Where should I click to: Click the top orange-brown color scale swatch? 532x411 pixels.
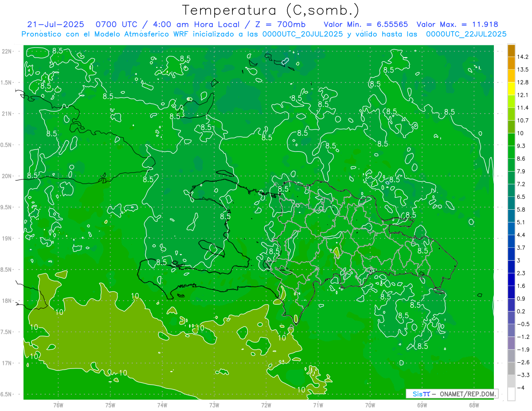(x=511, y=51)
